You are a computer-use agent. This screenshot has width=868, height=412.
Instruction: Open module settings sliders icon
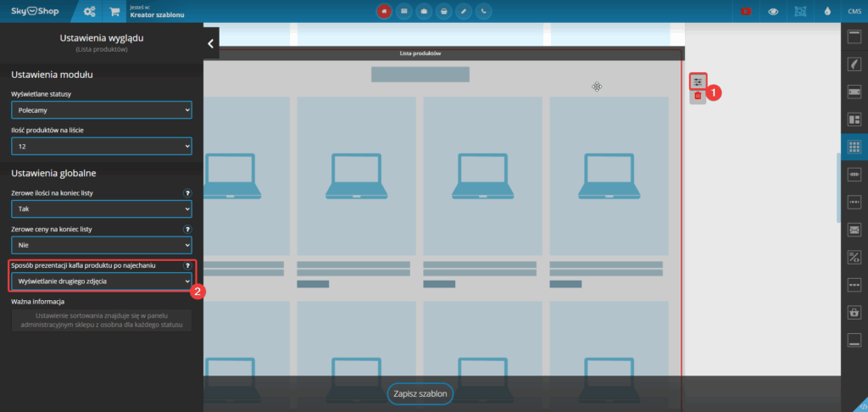point(698,81)
